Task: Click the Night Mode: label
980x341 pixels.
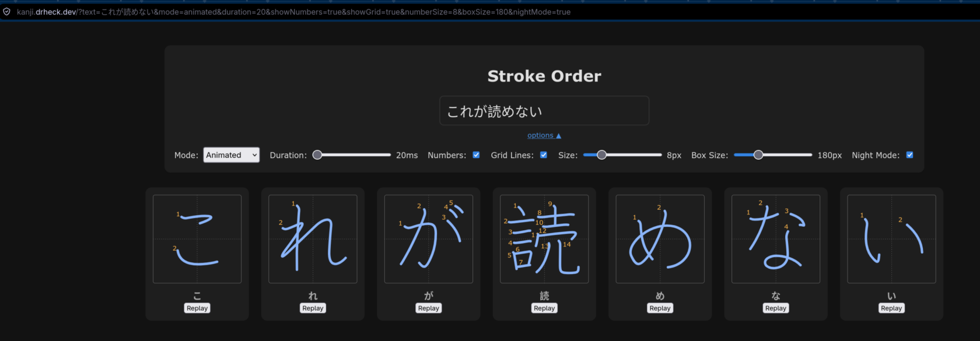Action: pos(876,155)
